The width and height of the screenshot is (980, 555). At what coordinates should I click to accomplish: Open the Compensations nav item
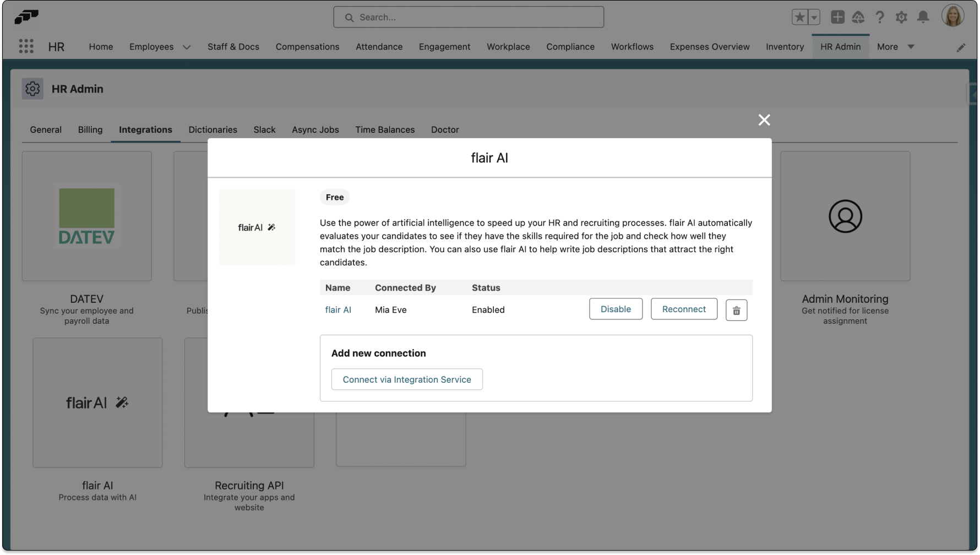point(307,47)
